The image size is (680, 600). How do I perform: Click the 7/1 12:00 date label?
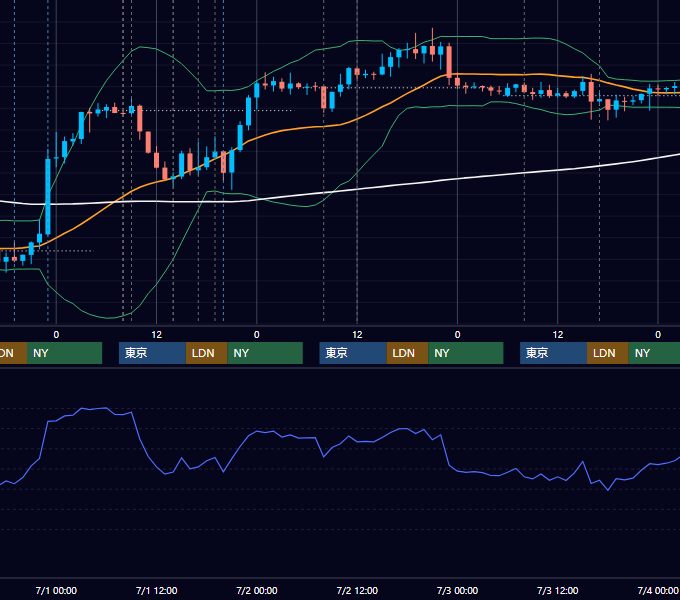click(157, 590)
